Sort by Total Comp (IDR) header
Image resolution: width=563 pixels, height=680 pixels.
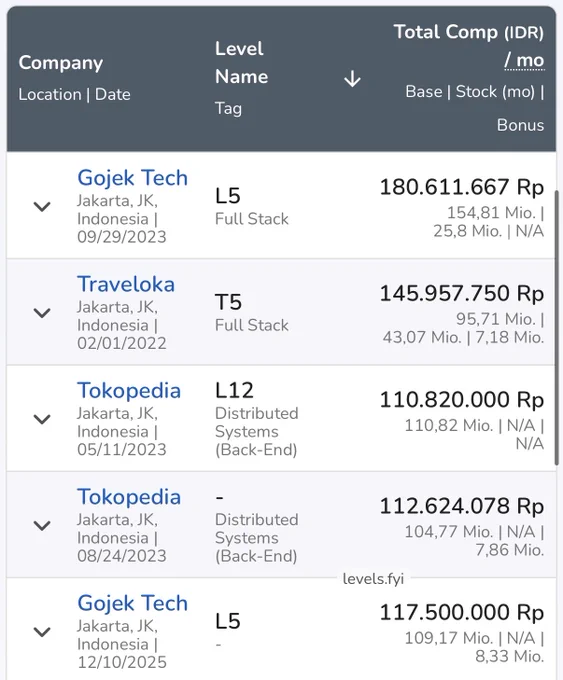pos(468,32)
